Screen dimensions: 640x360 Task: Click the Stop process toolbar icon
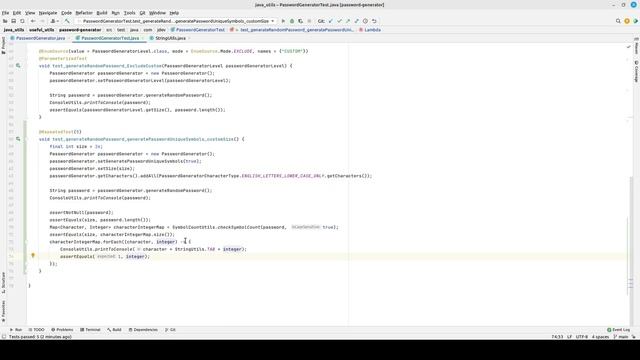coord(309,21)
